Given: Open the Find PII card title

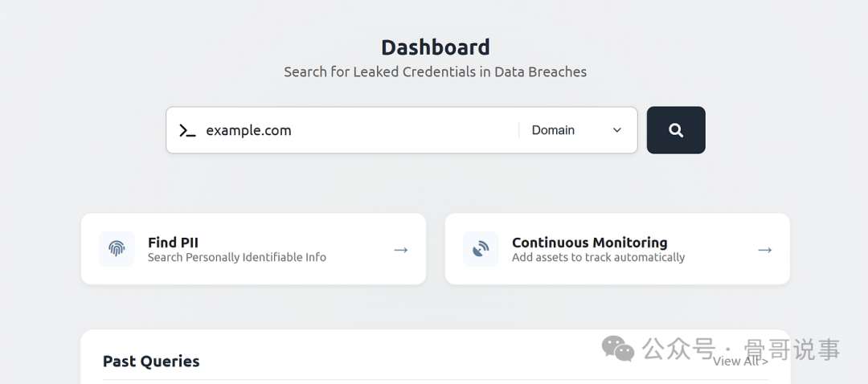Looking at the screenshot, I should pyautogui.click(x=173, y=242).
